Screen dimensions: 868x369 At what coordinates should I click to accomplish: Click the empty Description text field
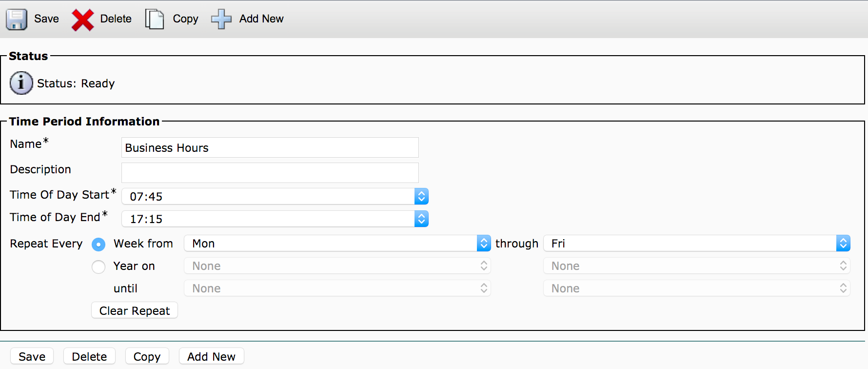click(x=270, y=173)
